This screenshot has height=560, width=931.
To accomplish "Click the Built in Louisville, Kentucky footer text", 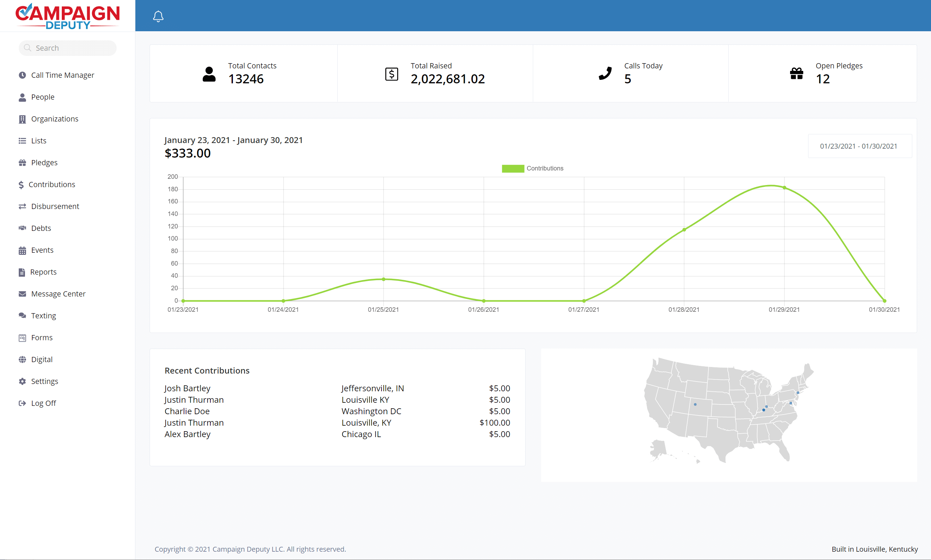I will click(874, 549).
